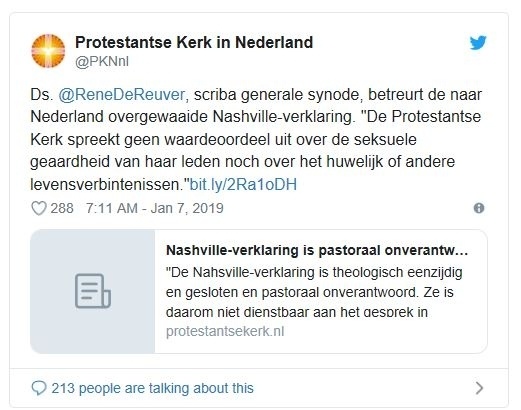Like the tweet with heart icon
Image resolution: width=521 pixels, height=410 pixels.
pos(39,209)
